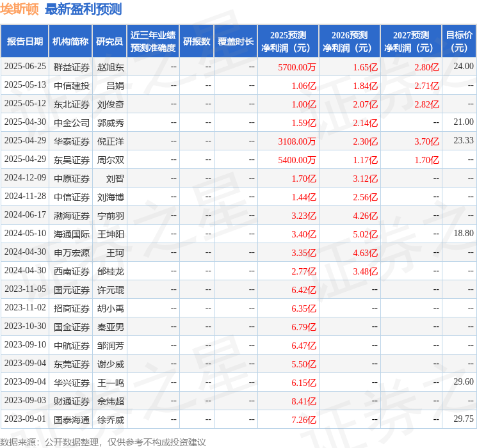Click the 研究员 column header

tap(109, 42)
